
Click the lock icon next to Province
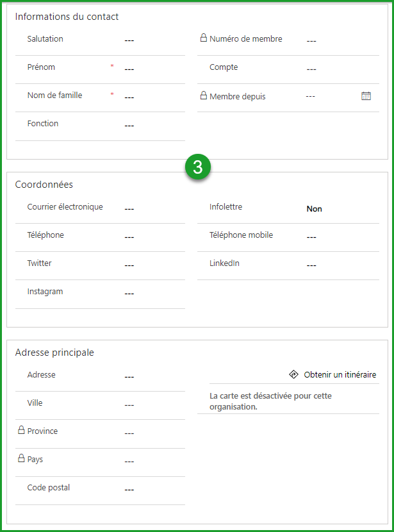click(21, 431)
